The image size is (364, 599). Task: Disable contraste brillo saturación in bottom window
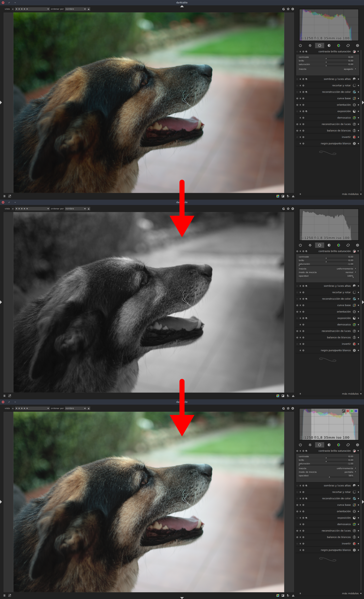point(297,451)
